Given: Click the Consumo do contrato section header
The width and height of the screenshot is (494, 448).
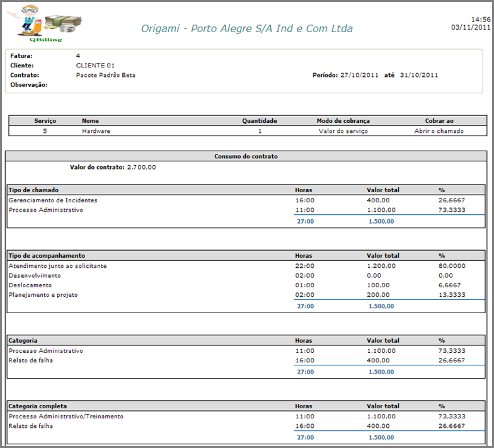Looking at the screenshot, I should 246,156.
